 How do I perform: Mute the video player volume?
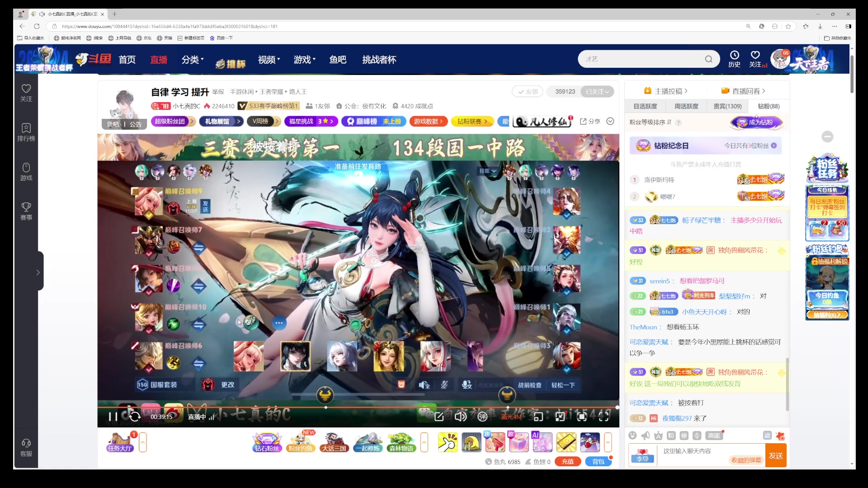point(460,417)
